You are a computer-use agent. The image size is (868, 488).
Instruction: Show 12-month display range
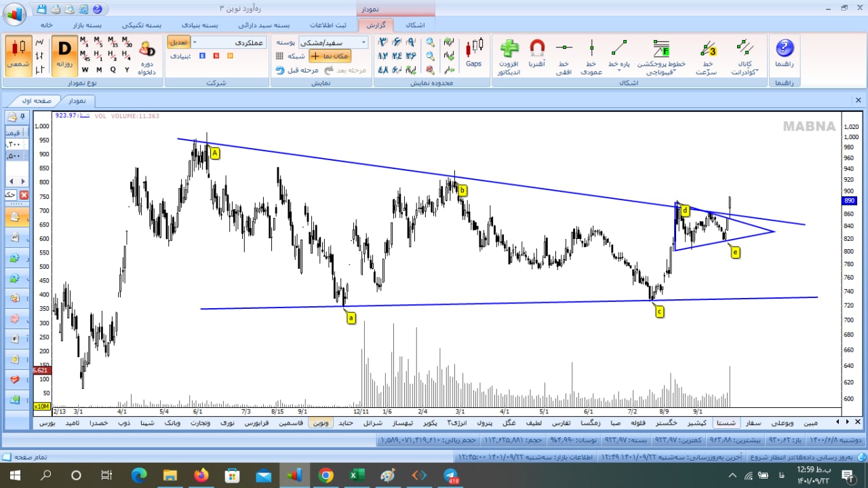point(382,56)
